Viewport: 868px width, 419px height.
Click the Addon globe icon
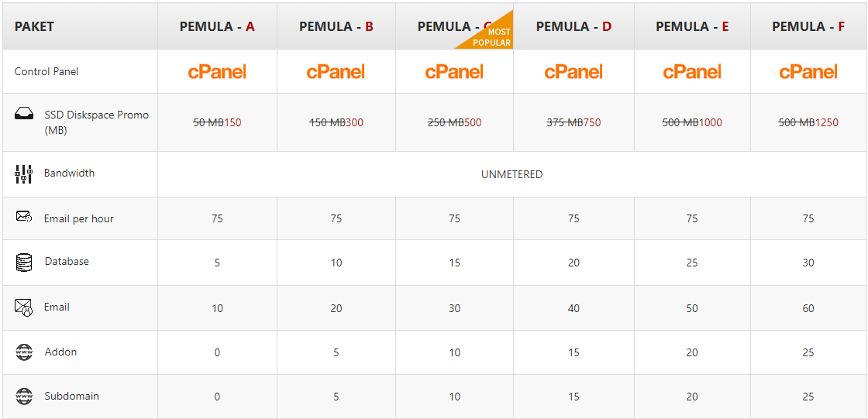[x=24, y=352]
